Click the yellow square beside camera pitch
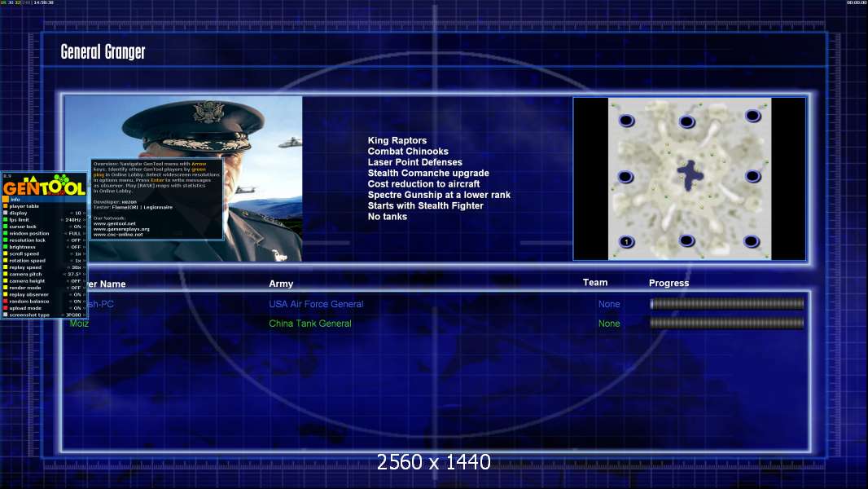The height and width of the screenshot is (489, 868). coord(6,274)
